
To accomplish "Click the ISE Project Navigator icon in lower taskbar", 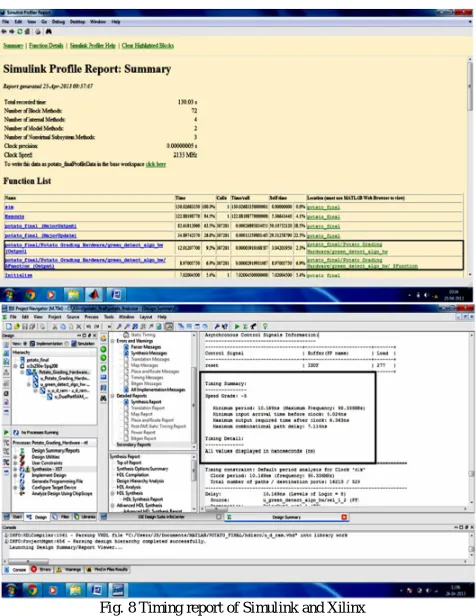I will [117, 590].
